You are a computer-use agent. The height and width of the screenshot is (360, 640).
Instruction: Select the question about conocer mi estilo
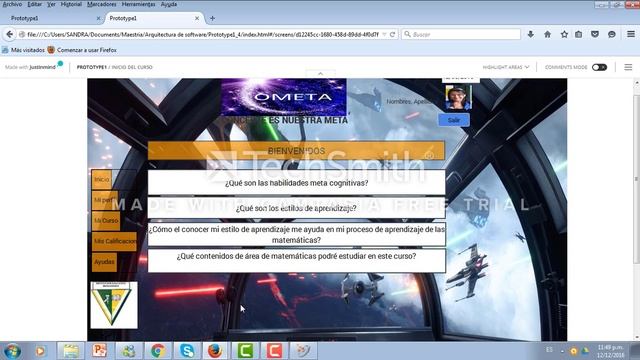(296, 234)
